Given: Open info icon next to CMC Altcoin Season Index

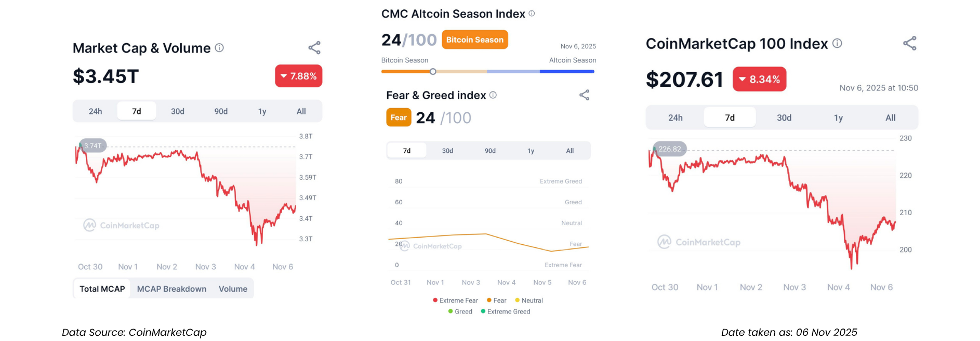Looking at the screenshot, I should pos(532,14).
